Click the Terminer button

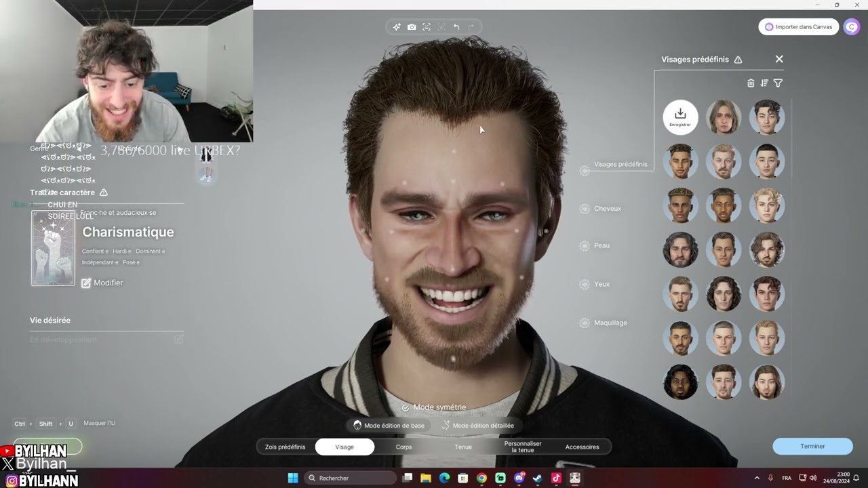812,446
